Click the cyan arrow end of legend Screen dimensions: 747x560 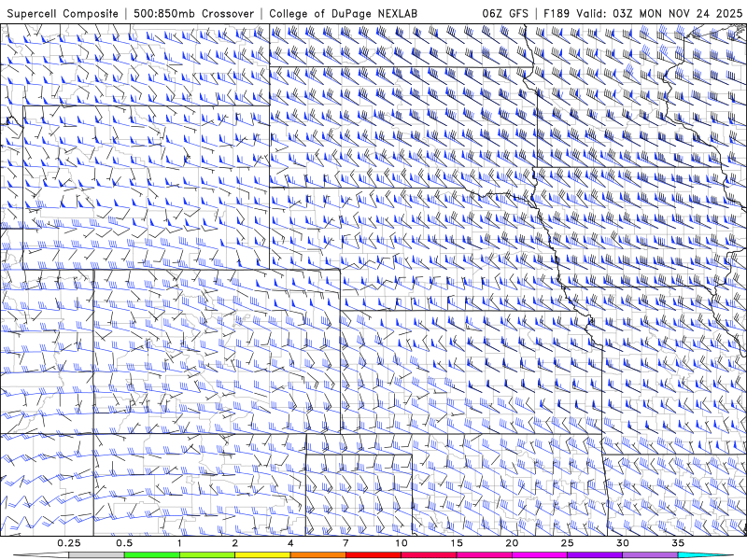pyautogui.click(x=706, y=555)
